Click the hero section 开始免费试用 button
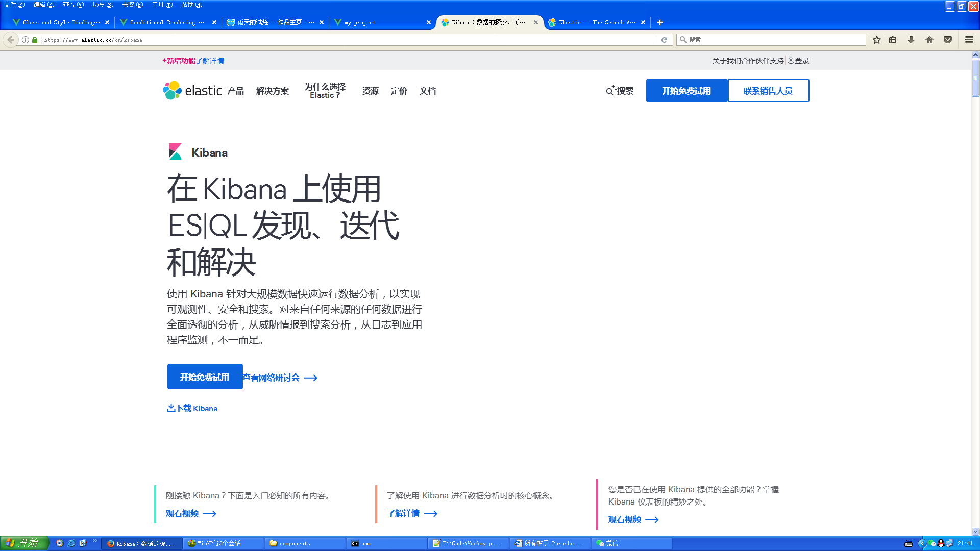 tap(205, 377)
